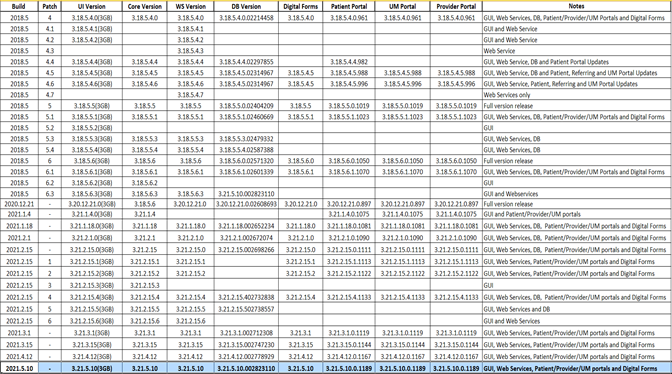The height and width of the screenshot is (374, 672).
Task: Click Patient Portal cell 3.18.5.4.4.982
Action: [349, 62]
